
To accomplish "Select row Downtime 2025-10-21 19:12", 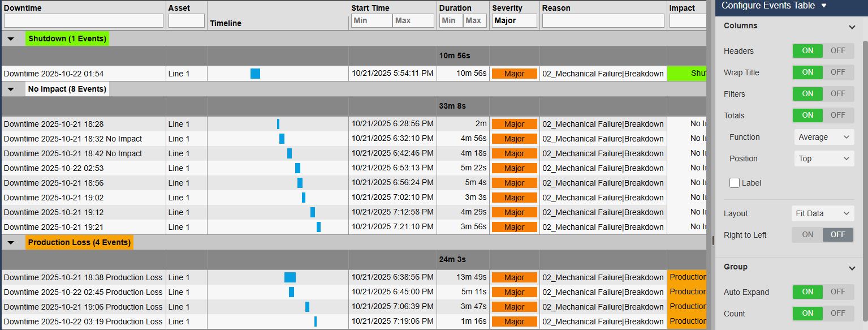I will (354, 212).
